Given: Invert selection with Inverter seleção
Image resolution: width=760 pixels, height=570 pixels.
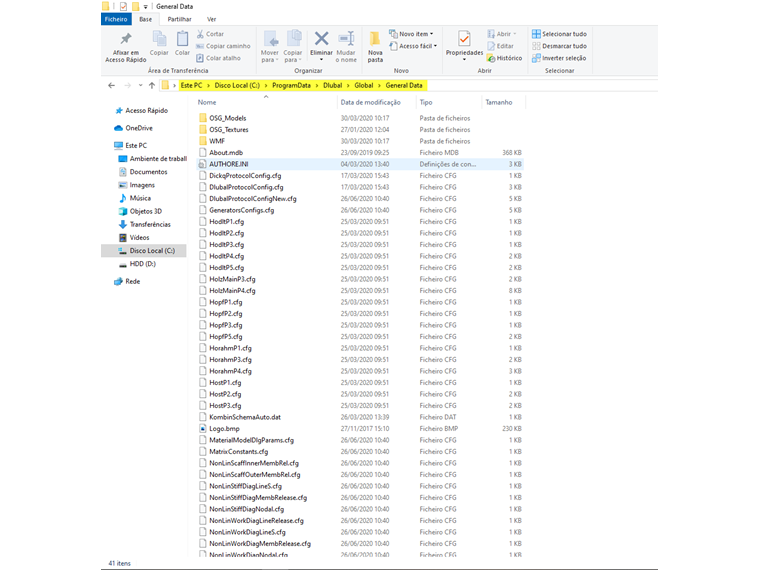Looking at the screenshot, I should pyautogui.click(x=559, y=58).
